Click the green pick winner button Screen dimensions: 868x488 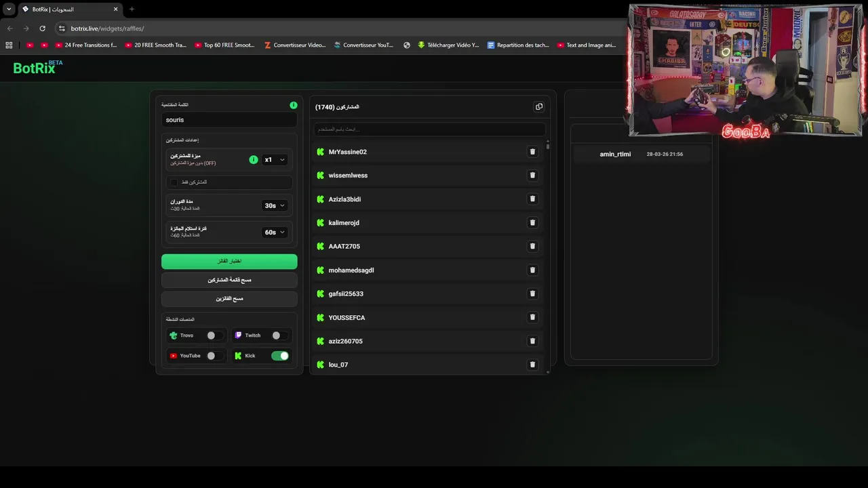click(229, 261)
